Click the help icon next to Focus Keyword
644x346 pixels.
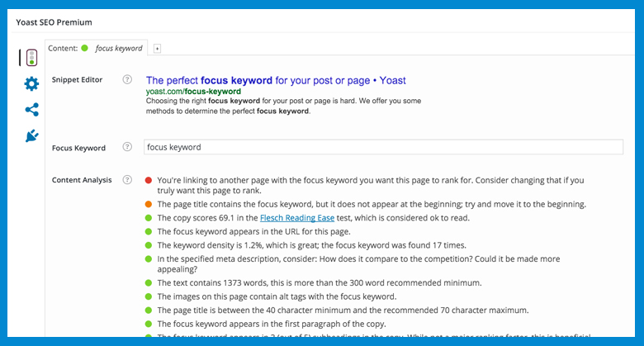click(127, 147)
